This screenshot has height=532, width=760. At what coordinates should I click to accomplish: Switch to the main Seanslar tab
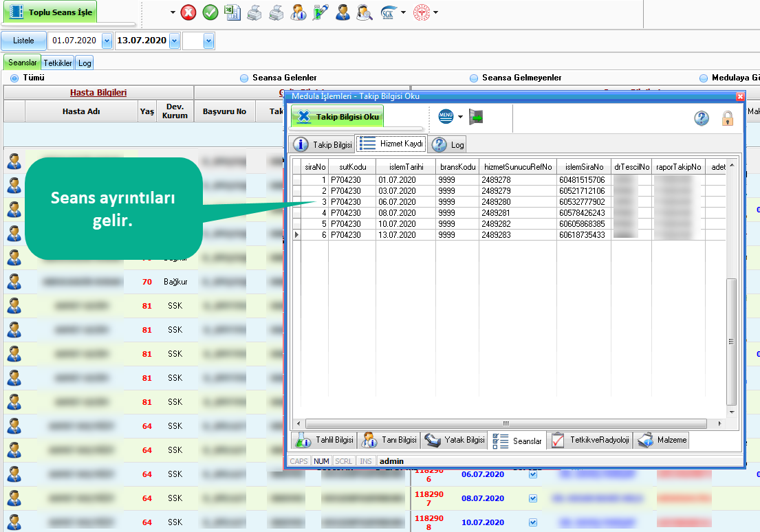click(x=22, y=63)
